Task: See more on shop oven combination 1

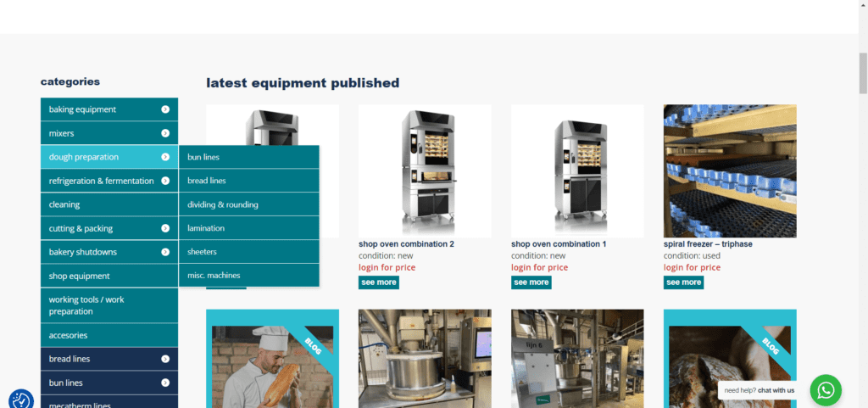Action: (531, 282)
